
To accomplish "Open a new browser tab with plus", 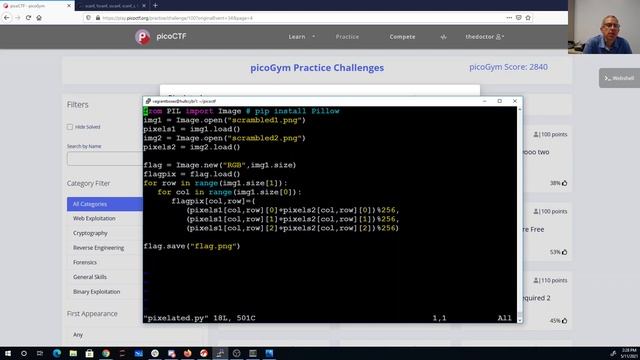I will (x=156, y=5).
